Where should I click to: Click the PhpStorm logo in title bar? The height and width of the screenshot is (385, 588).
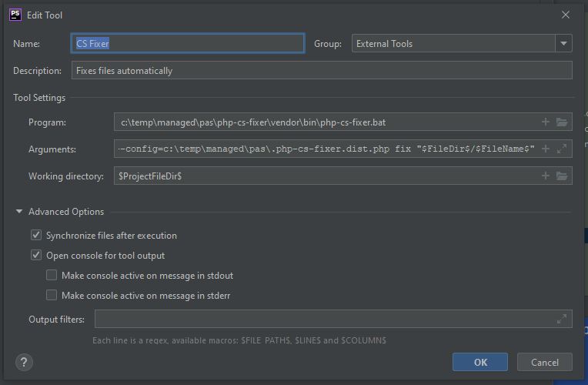pos(15,15)
